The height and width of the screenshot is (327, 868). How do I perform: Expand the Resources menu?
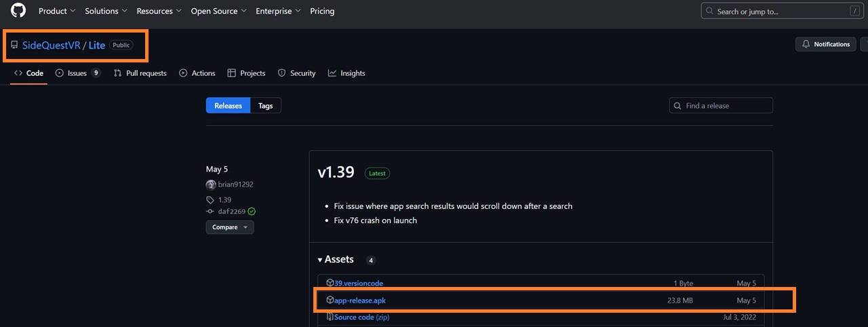tap(159, 11)
